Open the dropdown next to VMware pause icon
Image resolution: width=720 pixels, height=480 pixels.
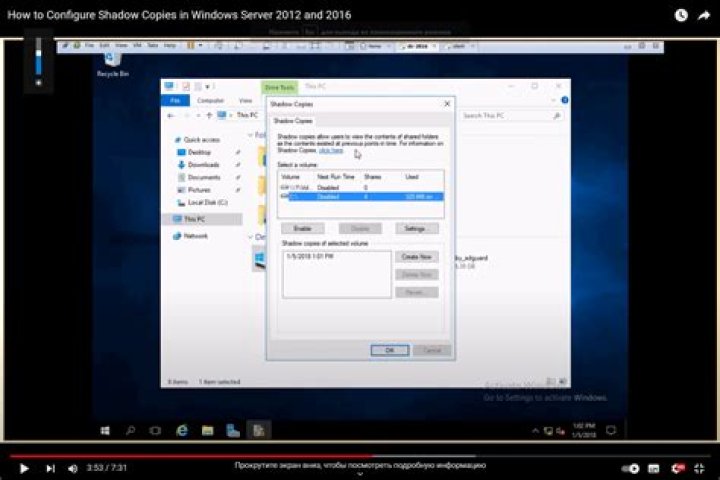coord(201,45)
